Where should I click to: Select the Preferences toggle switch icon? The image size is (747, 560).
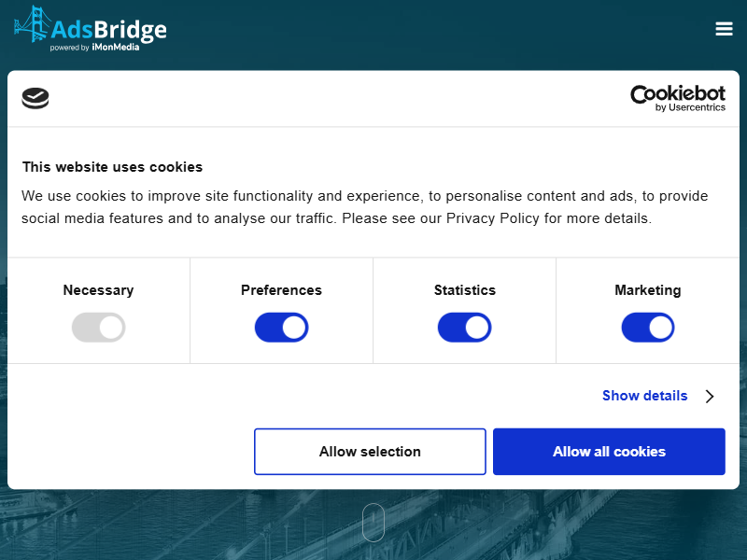point(281,328)
